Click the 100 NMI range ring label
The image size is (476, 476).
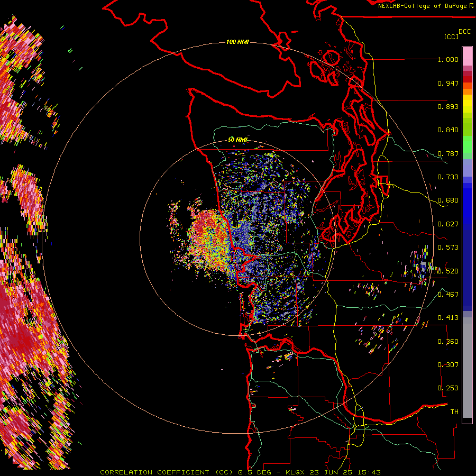(237, 42)
